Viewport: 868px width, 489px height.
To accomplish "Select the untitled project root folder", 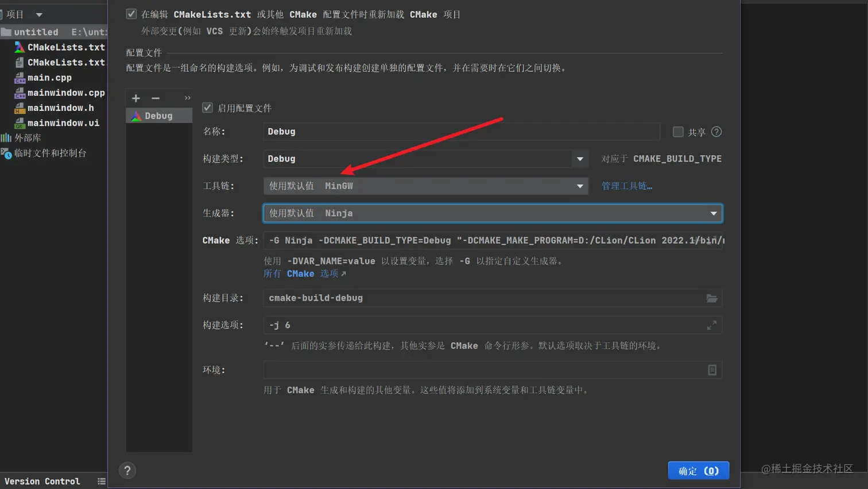I will pos(54,32).
